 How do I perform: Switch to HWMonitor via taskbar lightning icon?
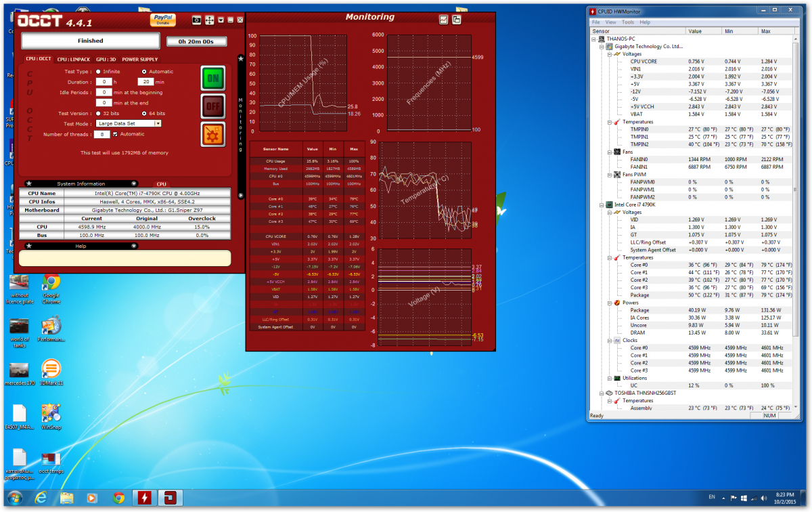145,498
